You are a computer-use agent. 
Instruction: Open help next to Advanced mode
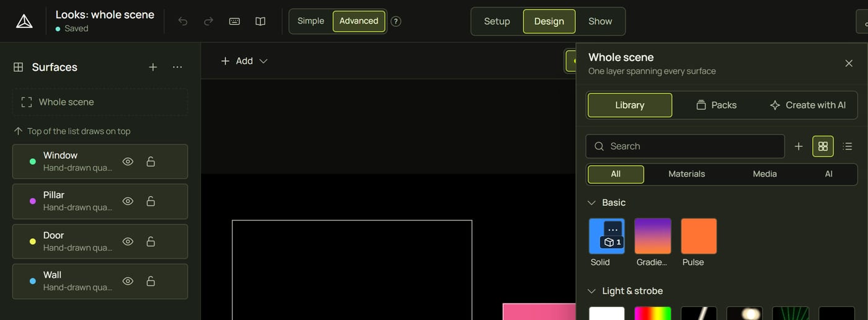click(x=396, y=21)
